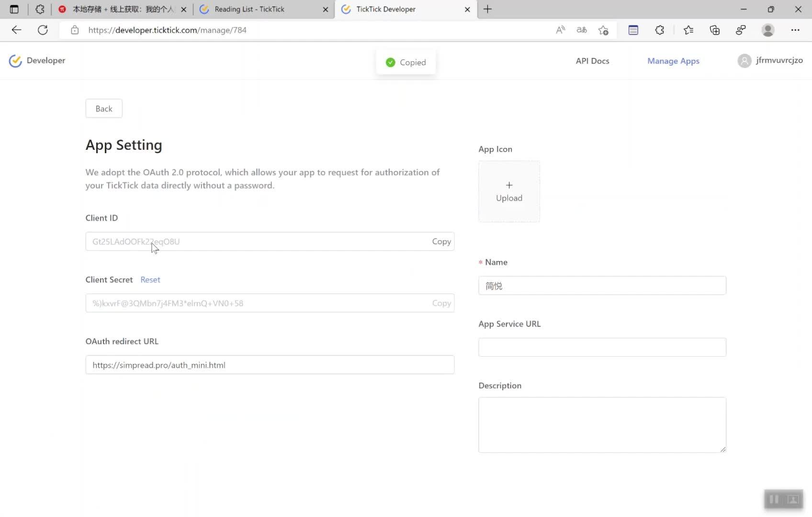Click the Client ID label
812x517 pixels.
point(101,218)
